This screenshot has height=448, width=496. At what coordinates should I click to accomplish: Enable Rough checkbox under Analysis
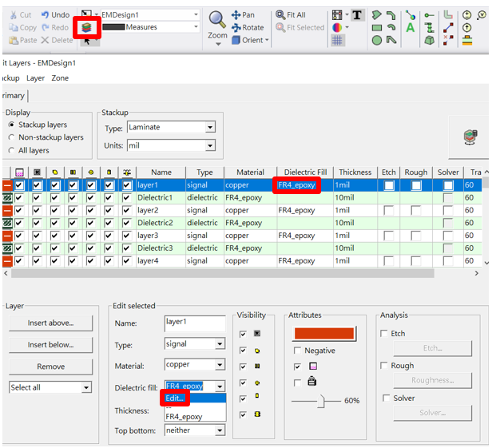point(384,366)
